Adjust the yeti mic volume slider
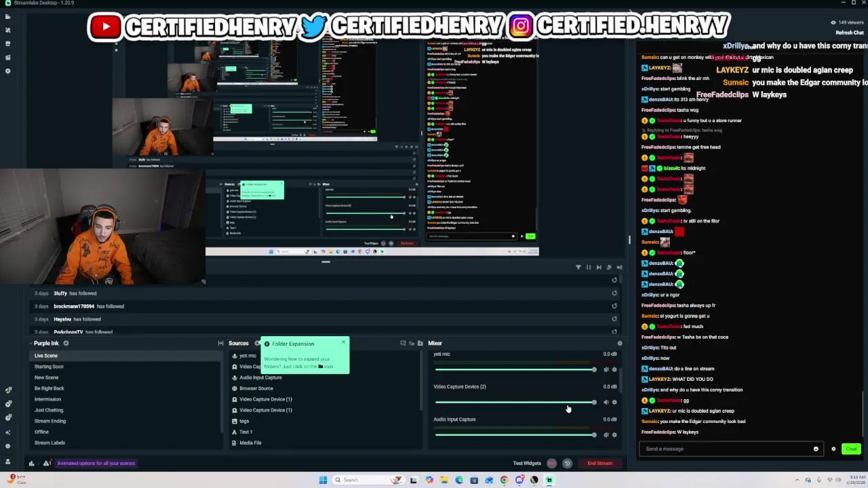This screenshot has height=488, width=868. [515, 369]
